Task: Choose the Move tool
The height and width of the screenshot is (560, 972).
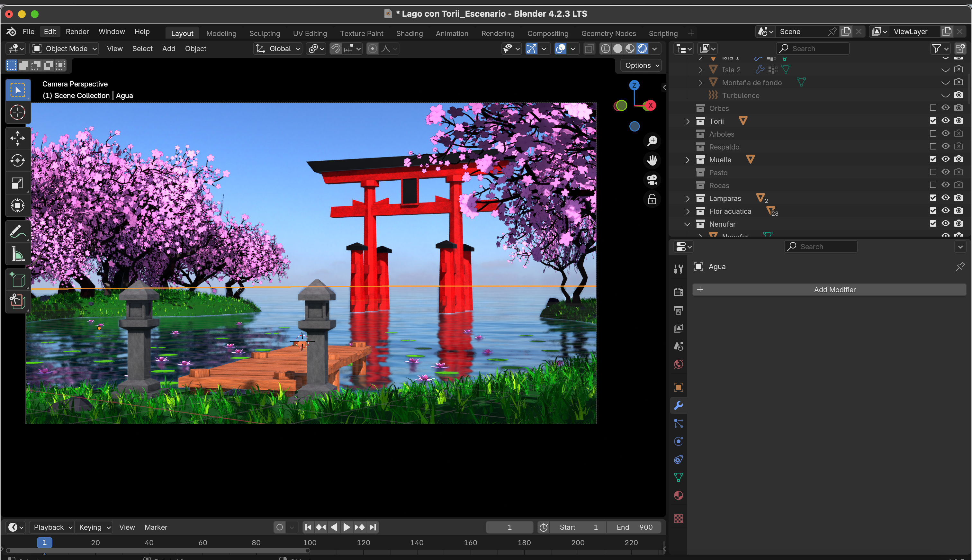Action: (18, 138)
